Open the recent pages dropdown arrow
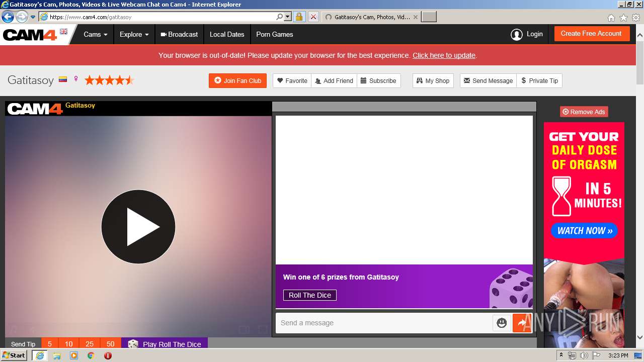Image resolution: width=644 pixels, height=362 pixels. (x=33, y=17)
